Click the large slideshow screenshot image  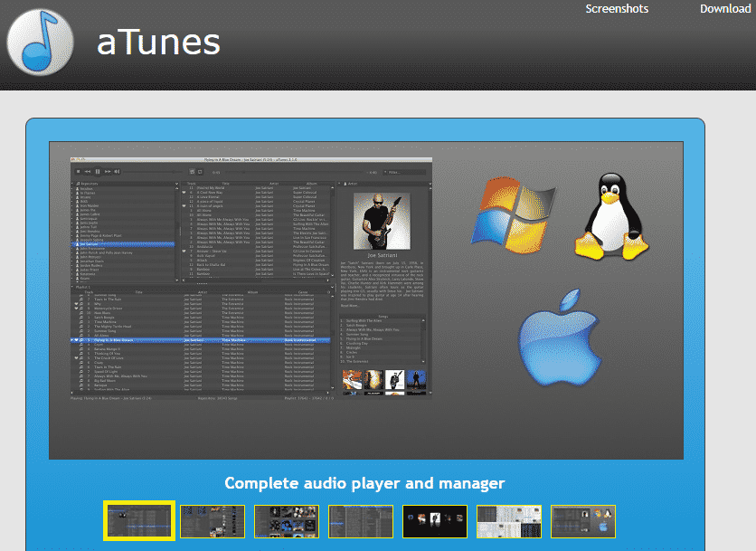(x=366, y=300)
